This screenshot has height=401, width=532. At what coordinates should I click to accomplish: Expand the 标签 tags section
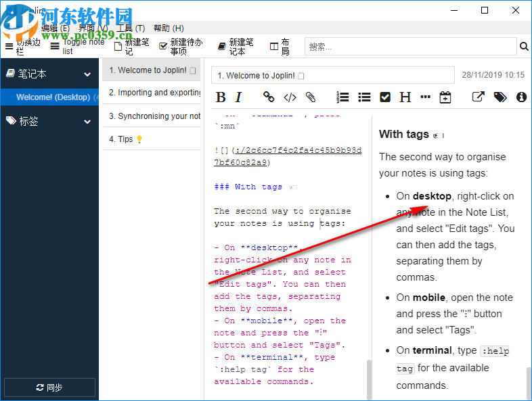(87, 122)
